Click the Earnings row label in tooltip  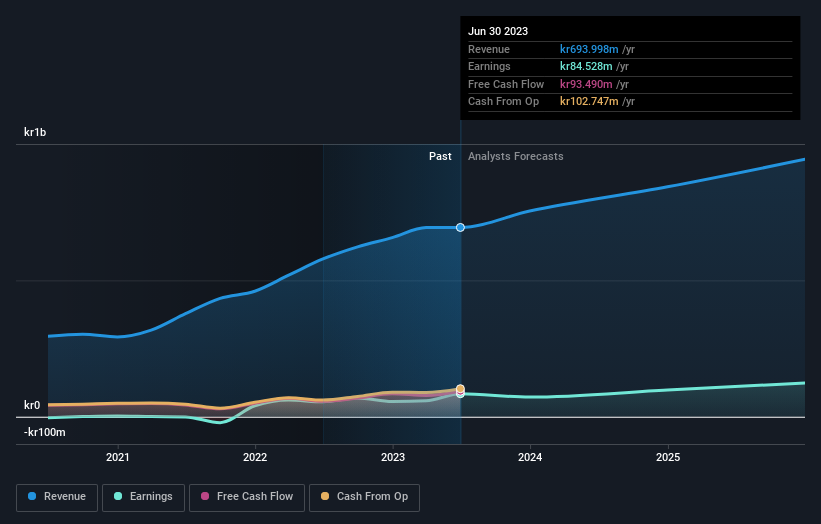489,66
